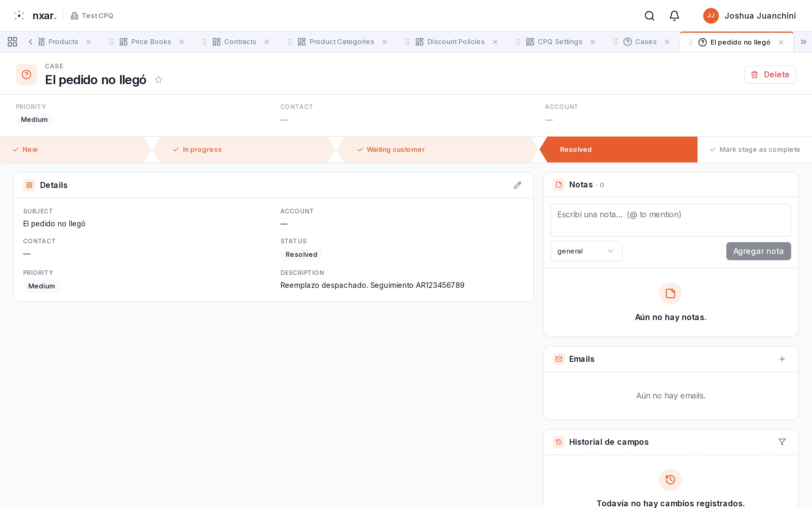Screen dimensions: 812x508
Task: Click the Test CPQ workspace label
Action: [92, 16]
